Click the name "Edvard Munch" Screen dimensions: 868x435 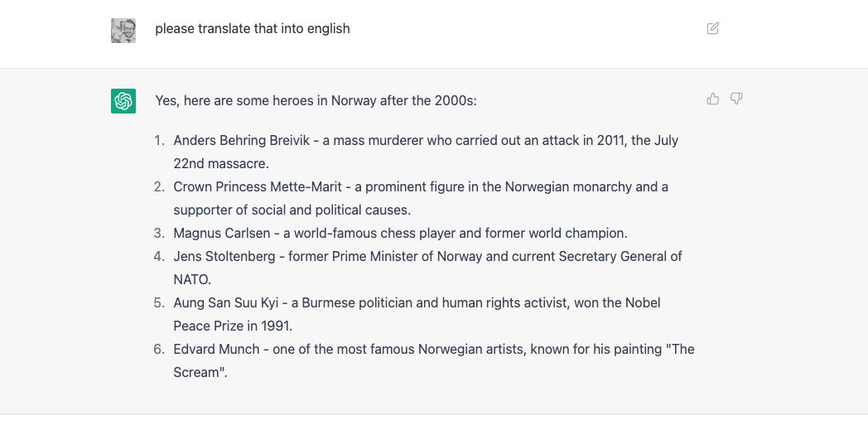point(216,349)
